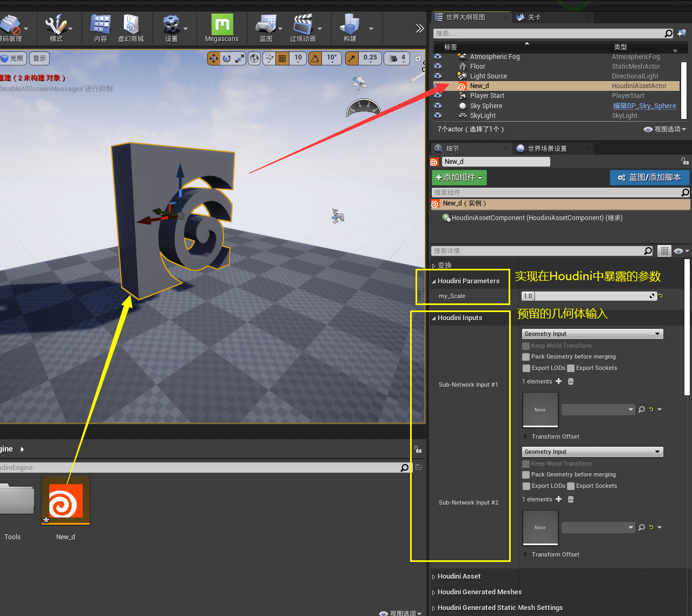Select the New_d Houdini asset thumbnail
Screen dimensions: 692x616
click(x=66, y=501)
